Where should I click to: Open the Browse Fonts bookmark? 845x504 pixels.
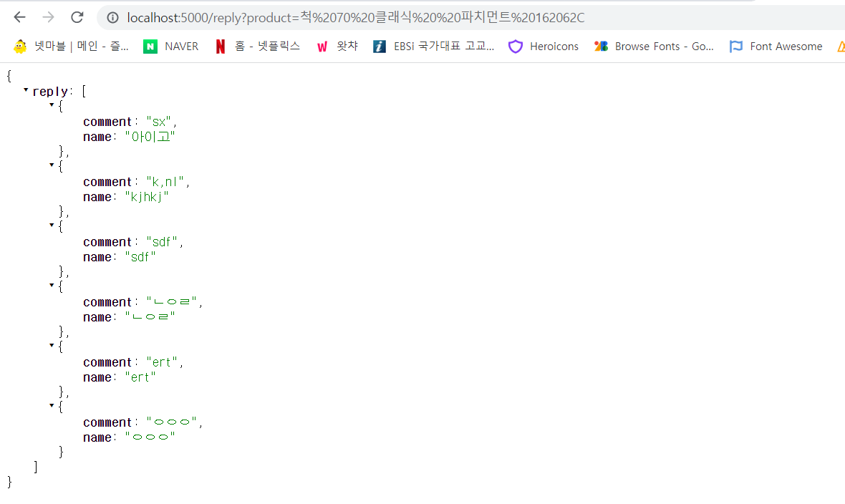(654, 47)
